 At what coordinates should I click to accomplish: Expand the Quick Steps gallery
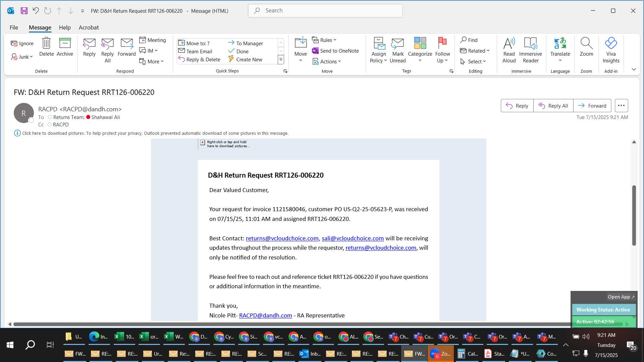[281, 60]
